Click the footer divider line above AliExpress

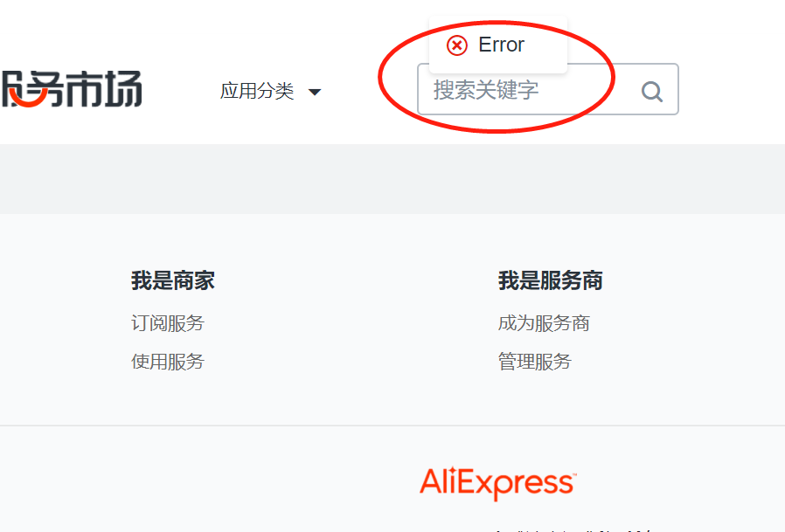pos(392,426)
